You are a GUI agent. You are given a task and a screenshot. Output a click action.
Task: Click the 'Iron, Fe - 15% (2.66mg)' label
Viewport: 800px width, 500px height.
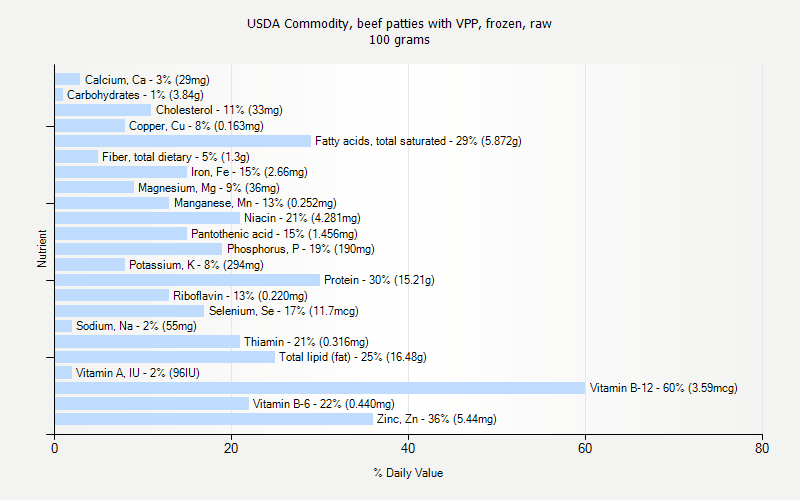[249, 172]
